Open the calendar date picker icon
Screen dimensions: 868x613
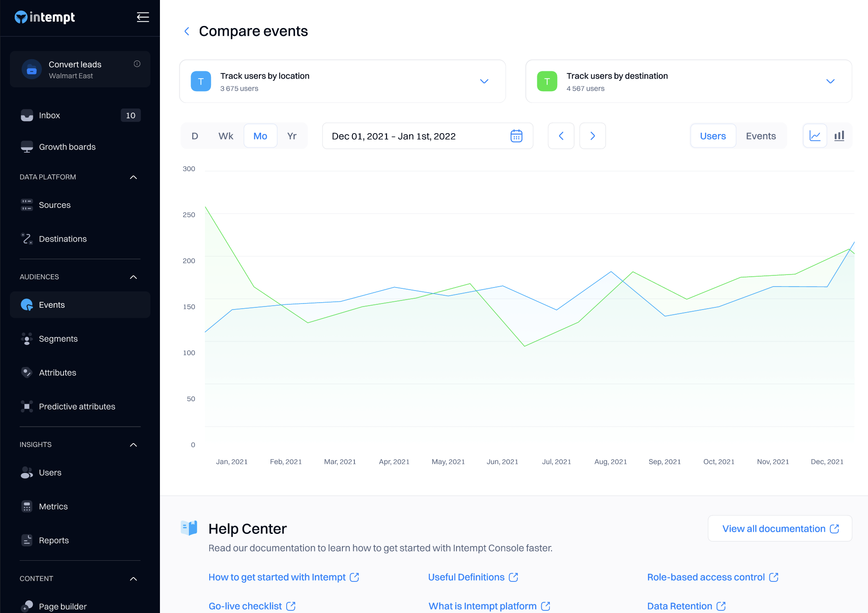(x=516, y=136)
